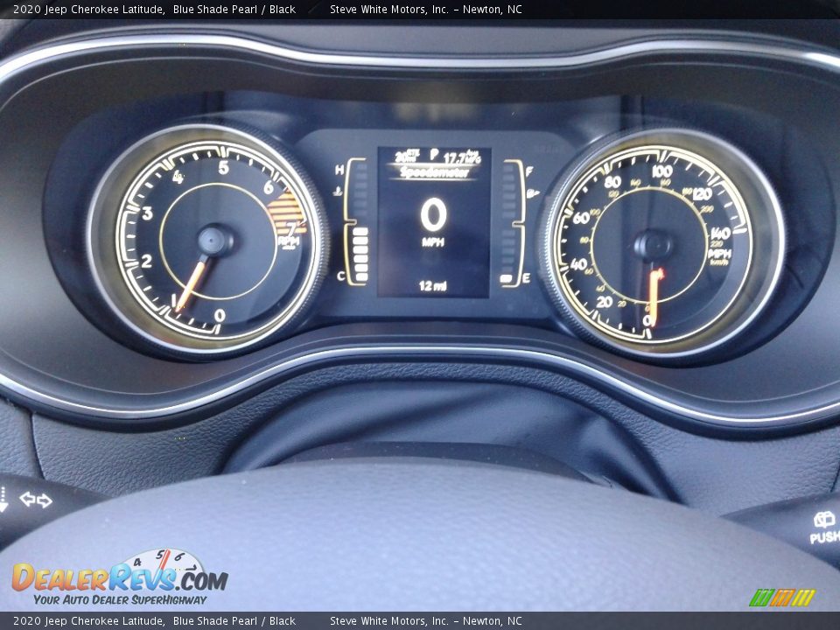Click the "100" on the speedometer dial
The image size is (840, 630).
tap(662, 171)
